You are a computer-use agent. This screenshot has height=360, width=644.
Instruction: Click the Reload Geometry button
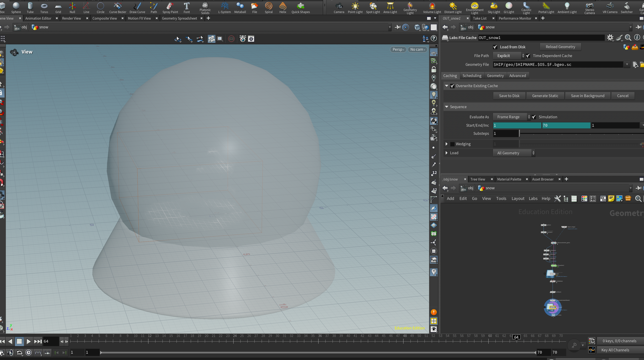tap(560, 47)
